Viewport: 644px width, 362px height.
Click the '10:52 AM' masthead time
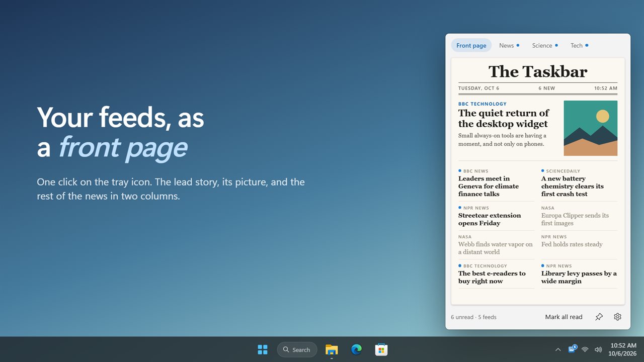tap(606, 88)
